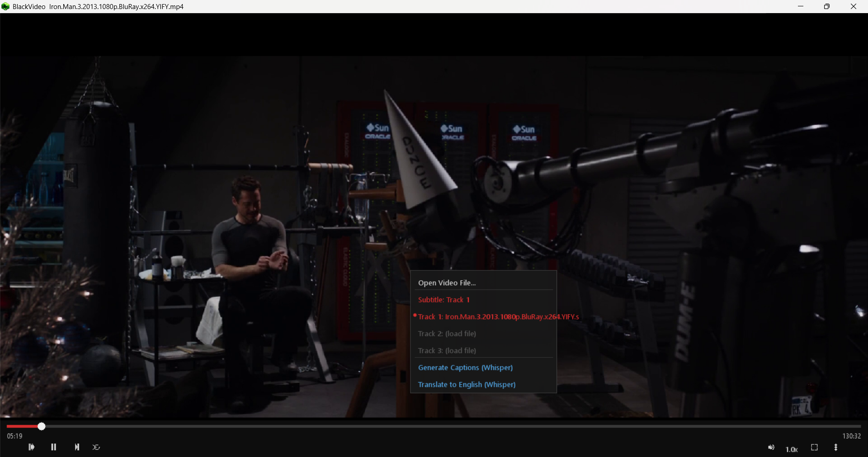
Task: Click the green BlackVideo app icon
Action: pos(5,6)
